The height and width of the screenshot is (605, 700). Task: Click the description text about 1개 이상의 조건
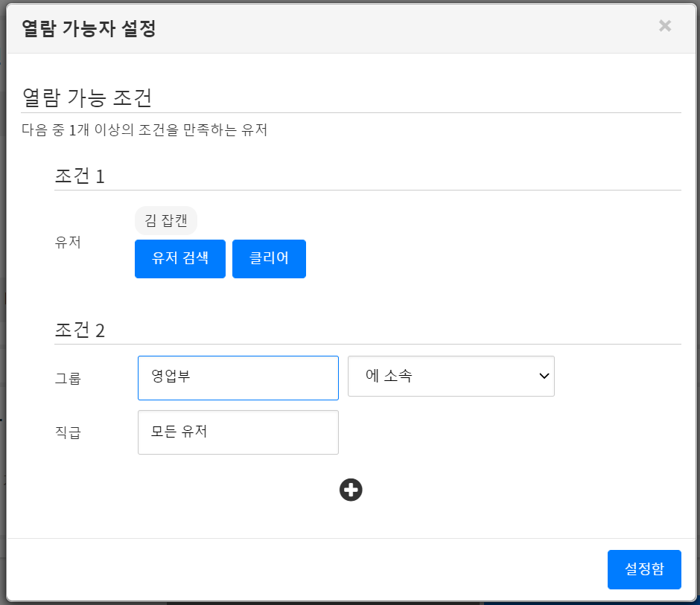coord(144,130)
